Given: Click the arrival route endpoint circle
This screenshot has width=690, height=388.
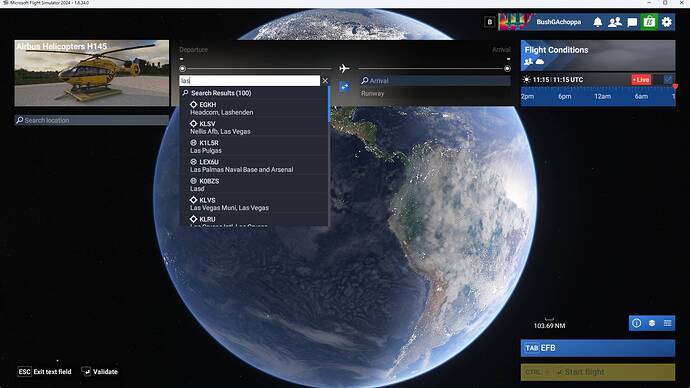Looking at the screenshot, I should [x=507, y=69].
